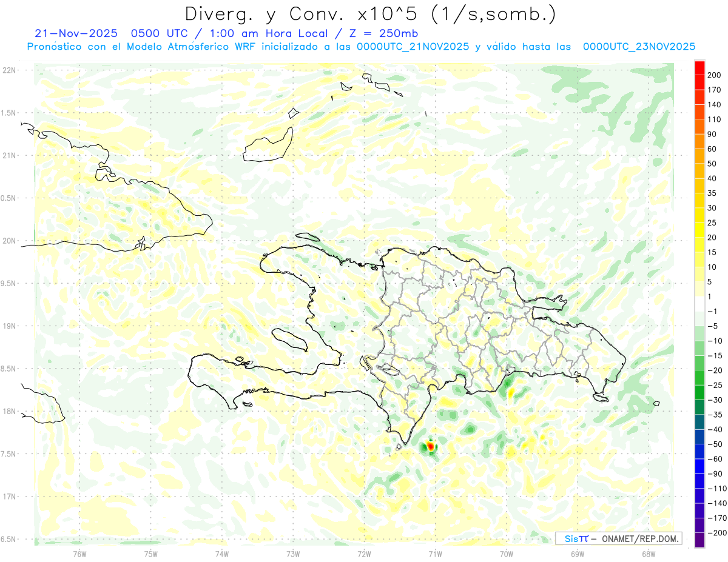Click the colorbar value '-25'
The height and width of the screenshot is (562, 728).
click(x=715, y=385)
